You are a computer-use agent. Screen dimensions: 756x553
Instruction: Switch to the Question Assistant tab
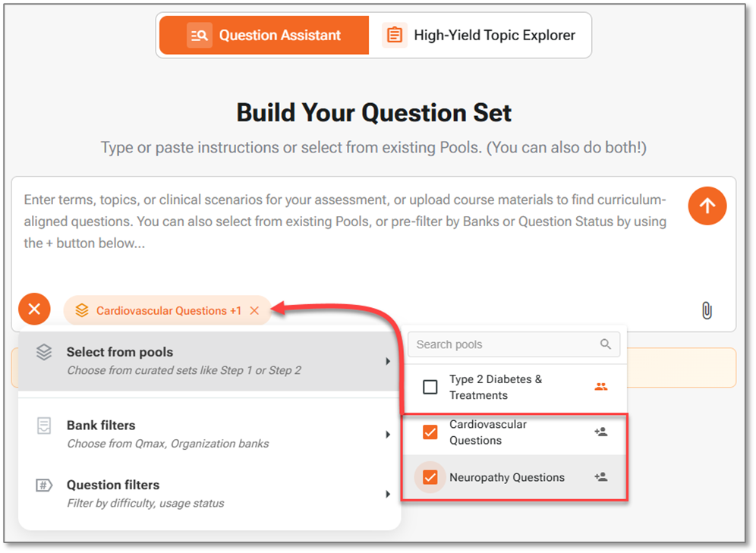click(x=264, y=35)
